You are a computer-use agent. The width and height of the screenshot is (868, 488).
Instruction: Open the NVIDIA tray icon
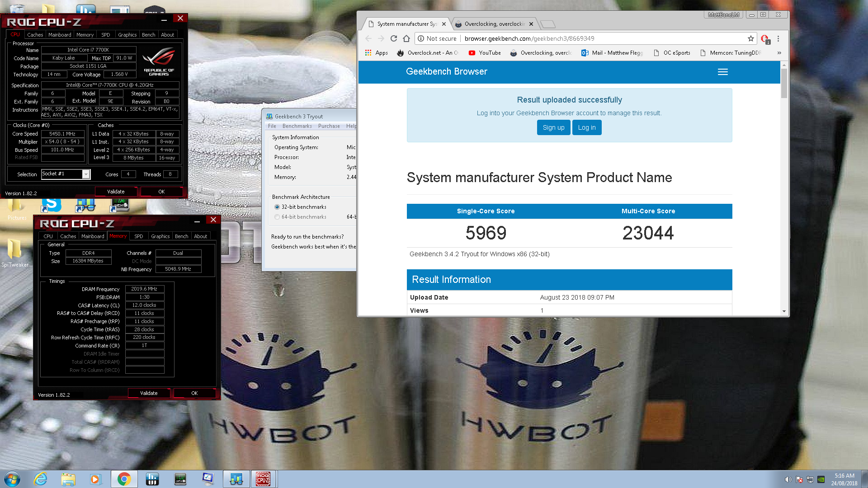(821, 479)
